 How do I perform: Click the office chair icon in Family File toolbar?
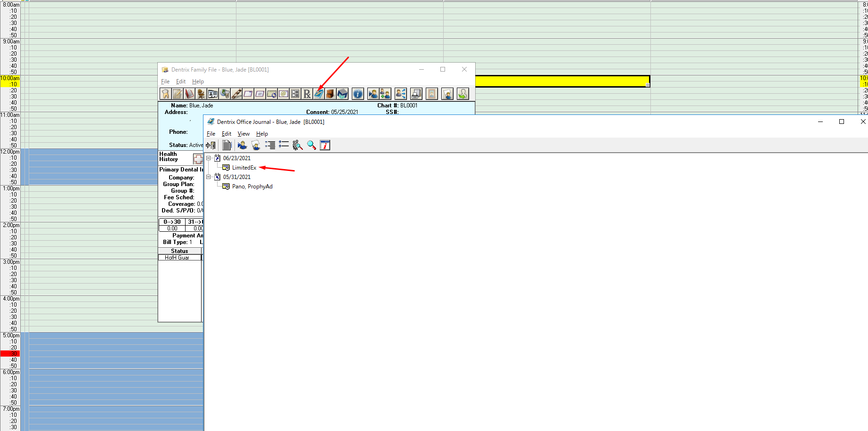[201, 94]
